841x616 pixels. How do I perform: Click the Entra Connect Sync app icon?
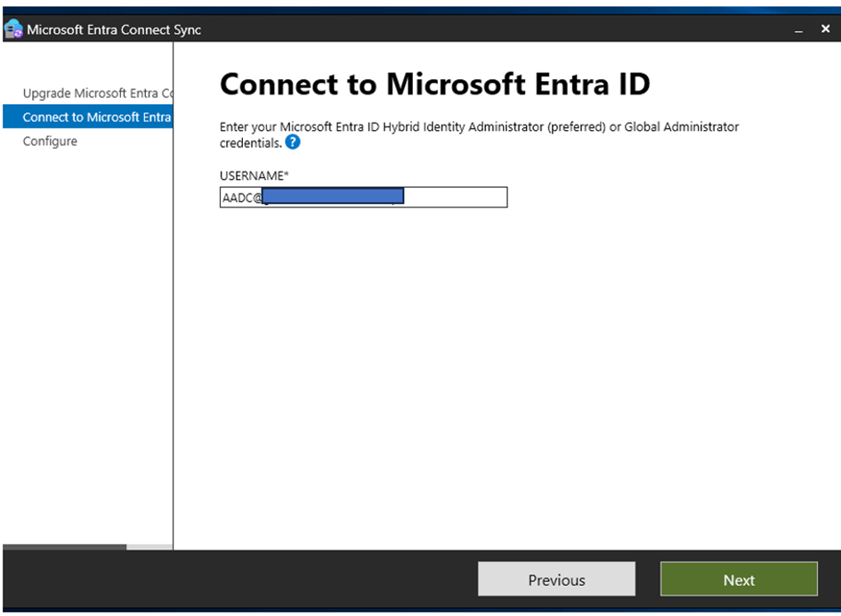[13, 29]
